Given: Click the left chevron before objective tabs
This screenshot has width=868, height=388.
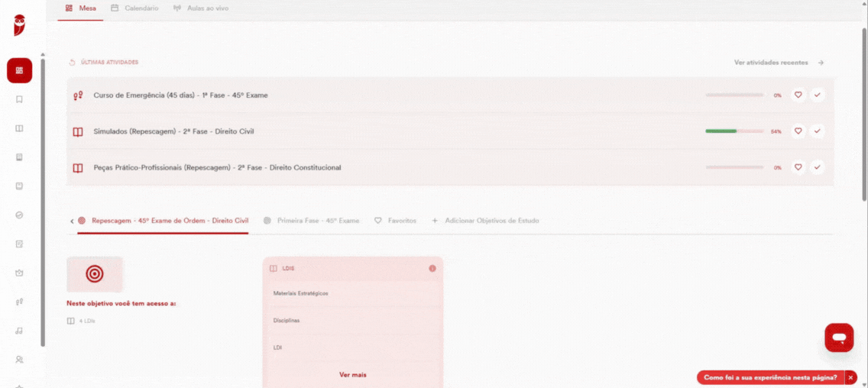Looking at the screenshot, I should [x=72, y=221].
